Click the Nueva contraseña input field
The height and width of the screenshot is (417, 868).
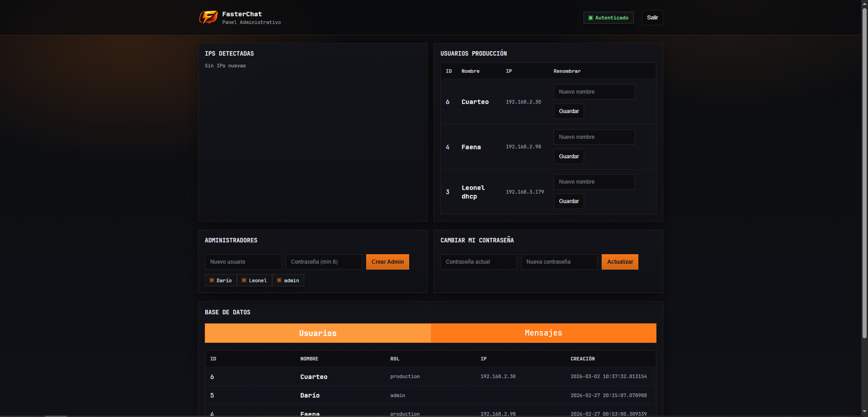(x=559, y=262)
